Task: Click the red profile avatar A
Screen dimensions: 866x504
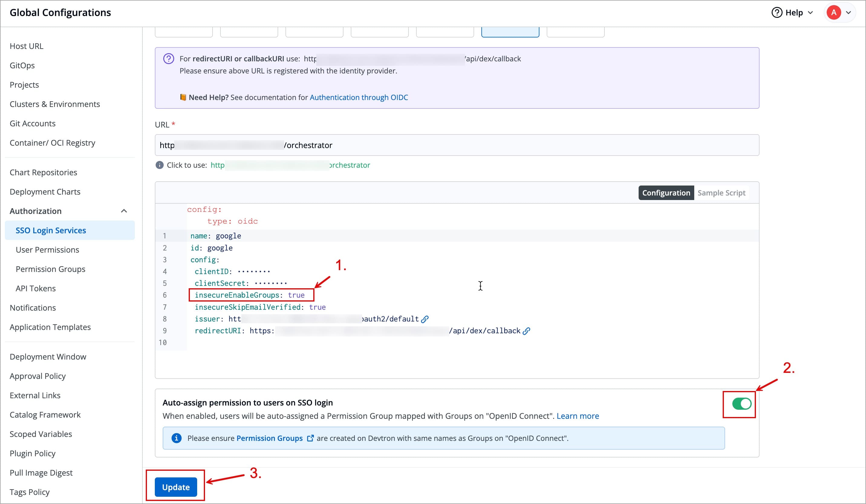Action: coord(834,12)
